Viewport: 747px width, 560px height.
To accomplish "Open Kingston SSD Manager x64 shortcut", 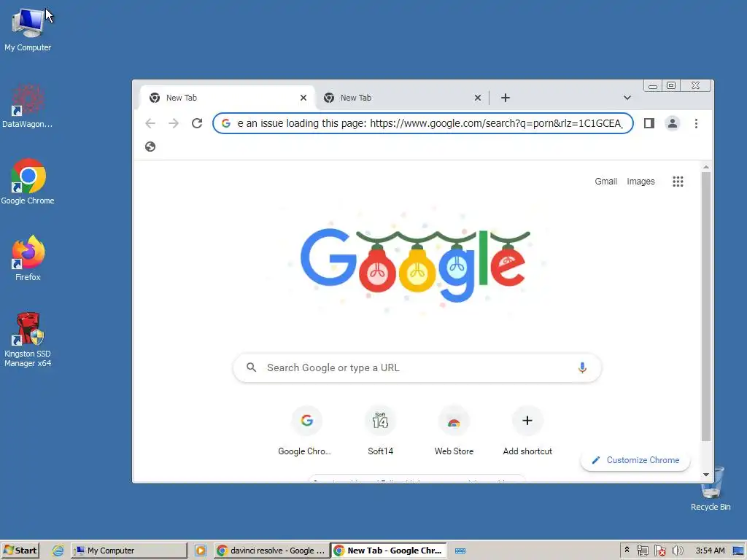I will [x=28, y=340].
